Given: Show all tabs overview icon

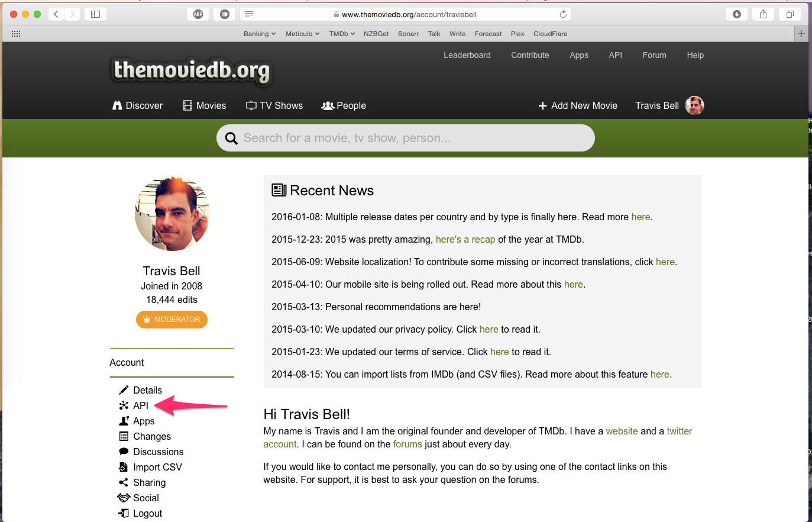Looking at the screenshot, I should coord(790,14).
